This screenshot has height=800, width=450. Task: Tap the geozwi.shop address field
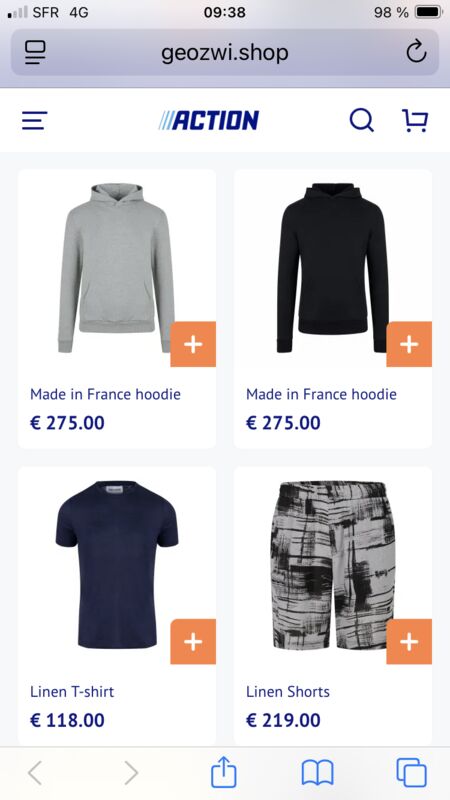coord(224,52)
